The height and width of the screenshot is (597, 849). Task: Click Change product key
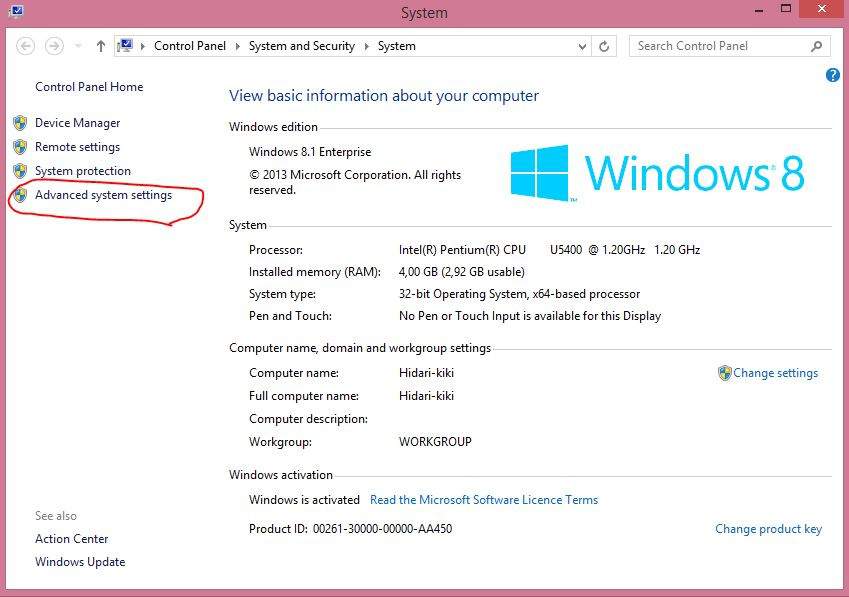[x=768, y=528]
